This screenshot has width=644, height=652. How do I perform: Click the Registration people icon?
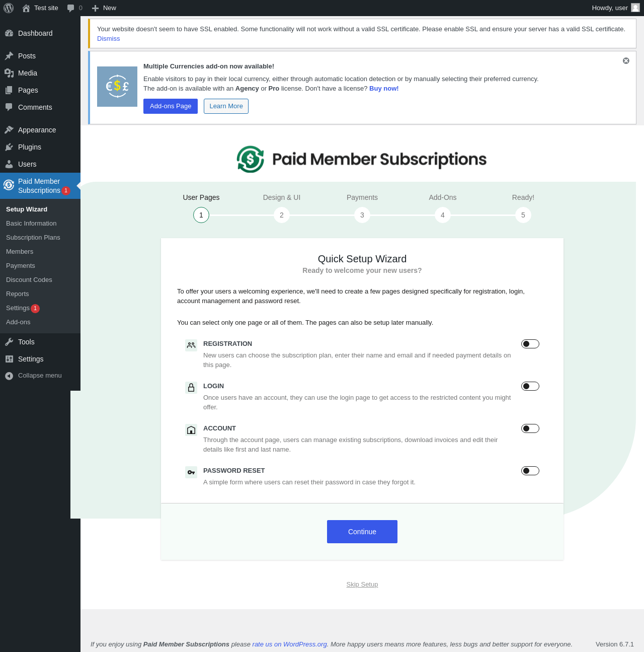[x=191, y=345]
